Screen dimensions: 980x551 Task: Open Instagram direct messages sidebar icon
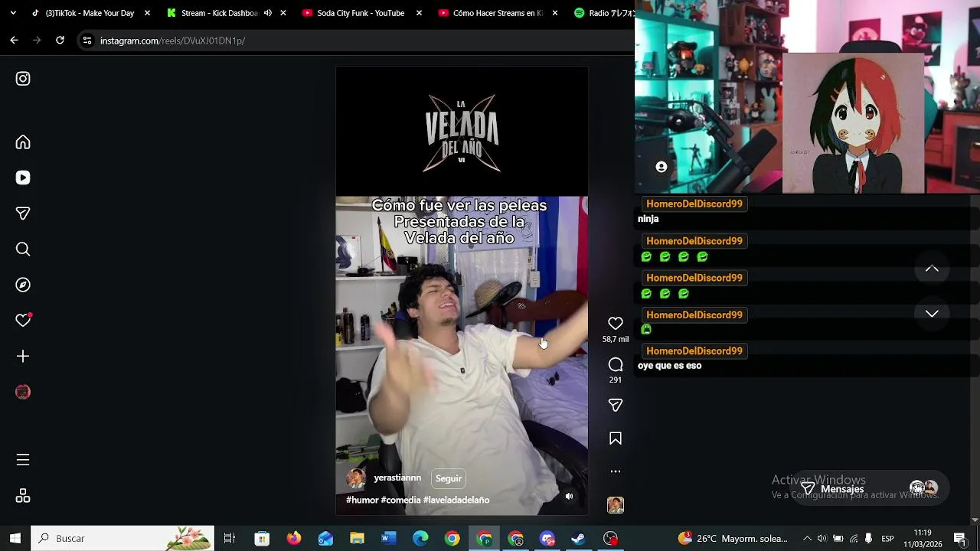pyautogui.click(x=23, y=214)
